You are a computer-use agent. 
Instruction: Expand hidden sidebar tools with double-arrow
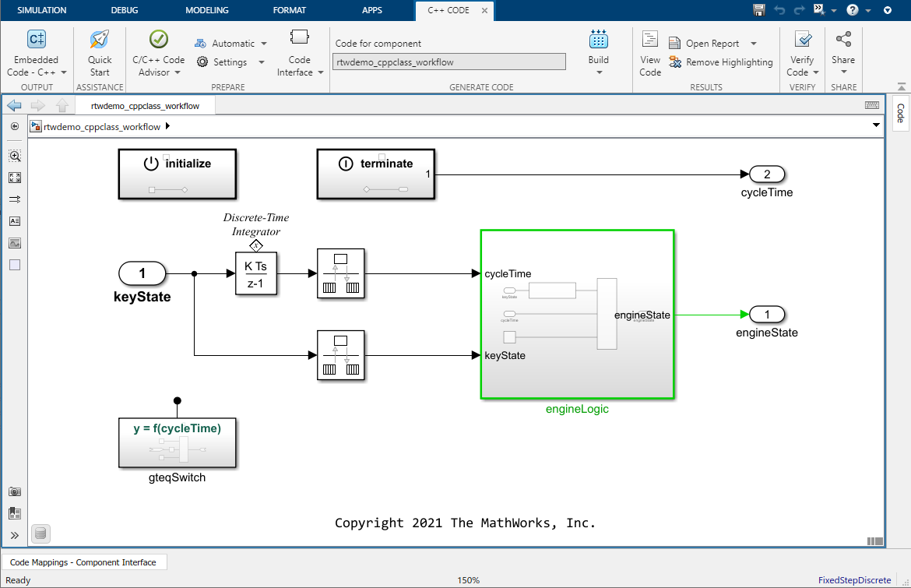coord(14,534)
